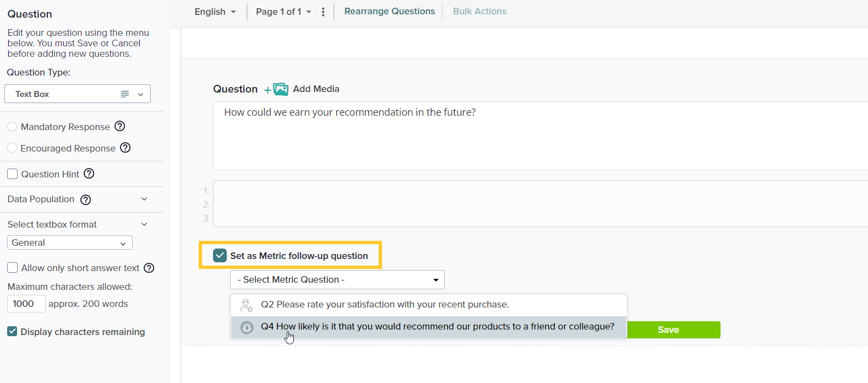868x383 pixels.
Task: Click help icon next to Mandatory Response
Action: (x=120, y=126)
